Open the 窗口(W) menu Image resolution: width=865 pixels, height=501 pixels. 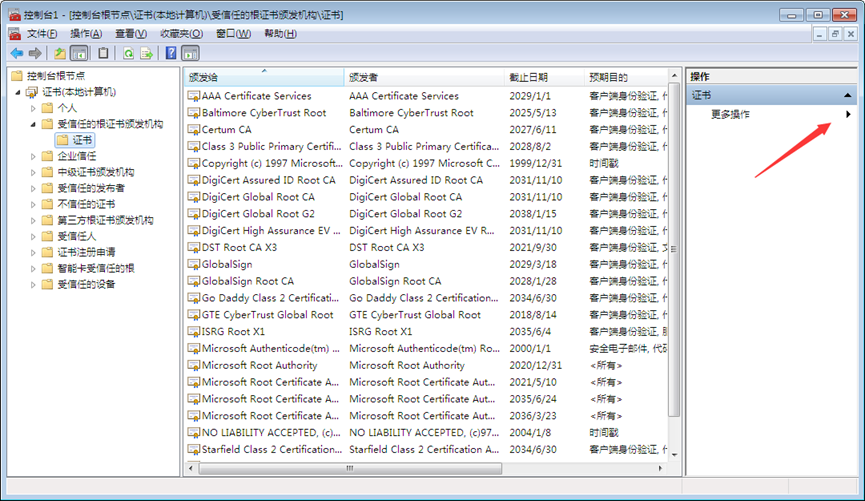pos(233,34)
